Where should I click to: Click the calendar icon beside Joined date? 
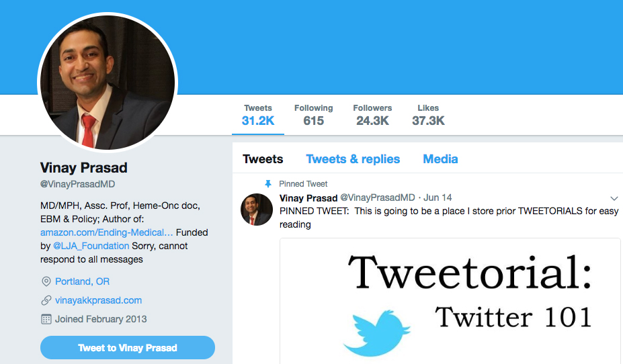46,319
